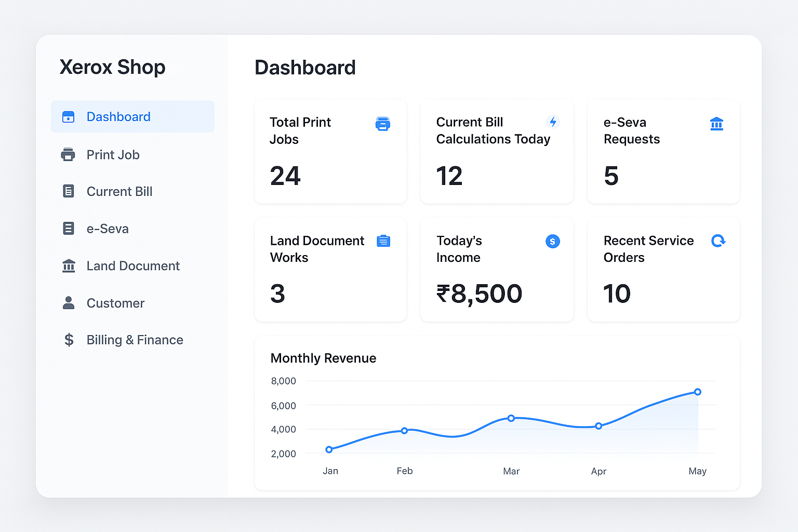Click the clipboard icon on Land Document Works card

point(383,241)
